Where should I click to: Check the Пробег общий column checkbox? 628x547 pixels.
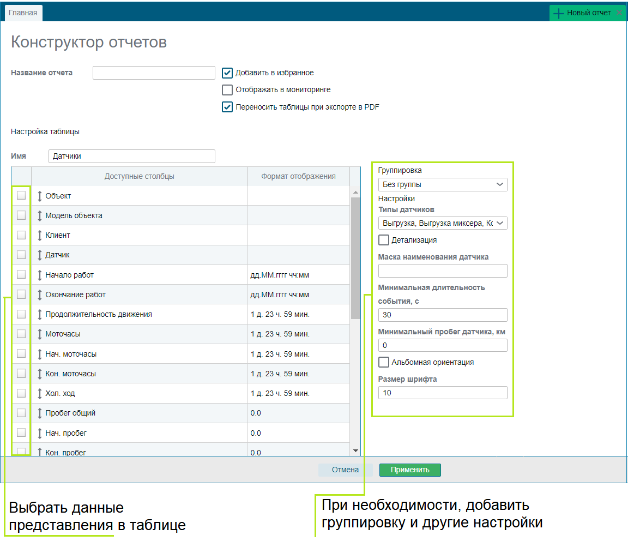coord(22,412)
